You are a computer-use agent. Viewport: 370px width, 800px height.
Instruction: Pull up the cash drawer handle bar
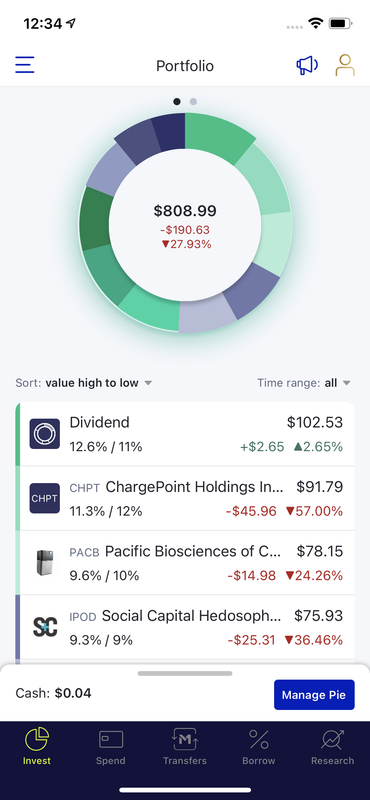185,673
